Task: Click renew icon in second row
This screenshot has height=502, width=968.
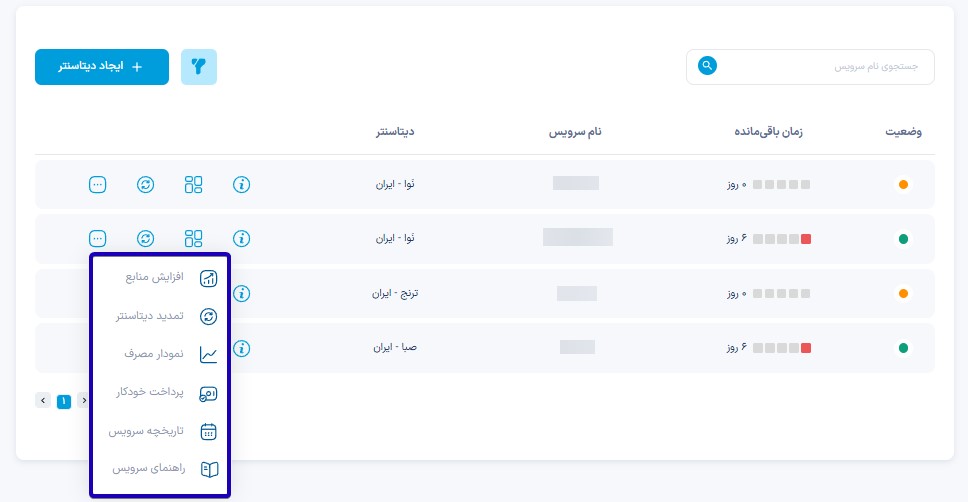Action: coord(146,238)
